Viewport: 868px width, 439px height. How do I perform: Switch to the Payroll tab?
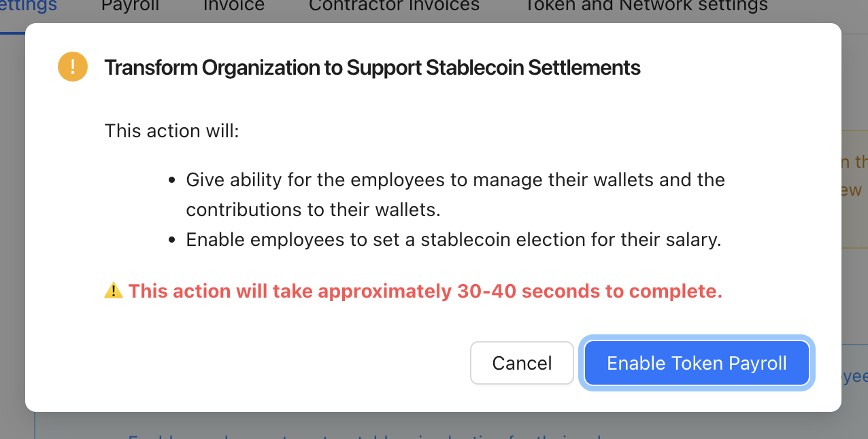coord(130,5)
